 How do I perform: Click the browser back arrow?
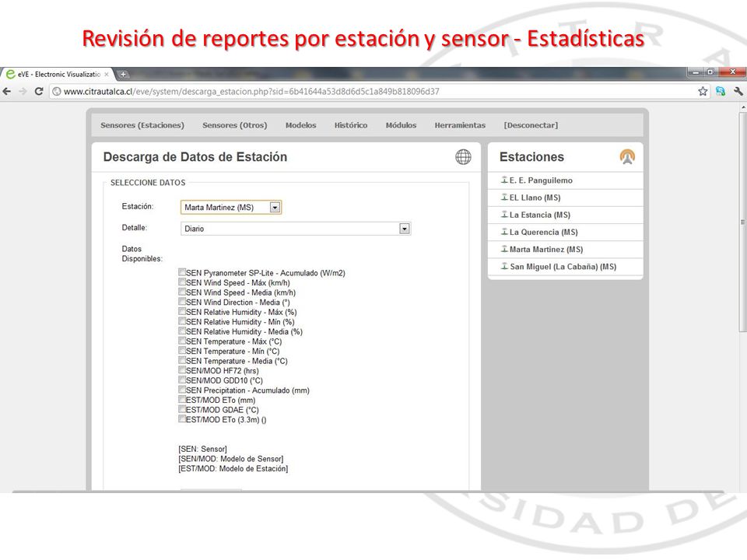coord(7,91)
